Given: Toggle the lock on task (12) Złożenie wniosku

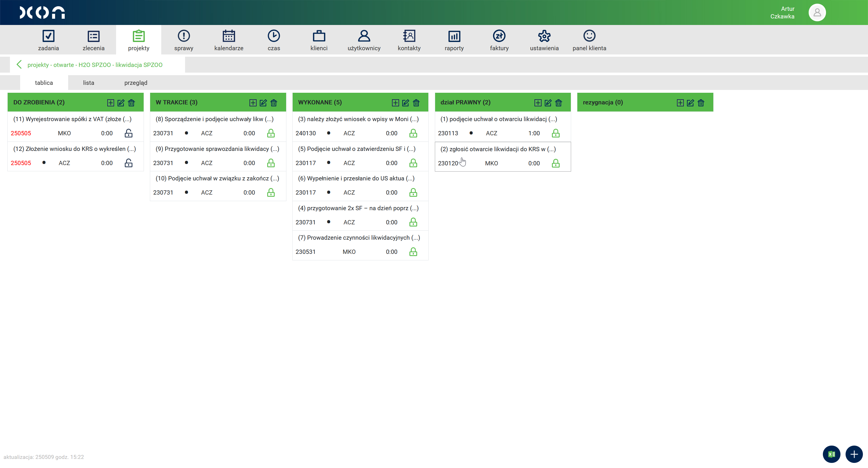Looking at the screenshot, I should pos(128,163).
